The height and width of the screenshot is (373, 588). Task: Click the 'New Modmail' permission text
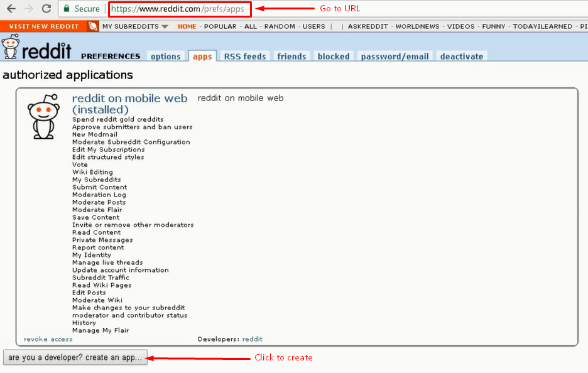tap(95, 134)
